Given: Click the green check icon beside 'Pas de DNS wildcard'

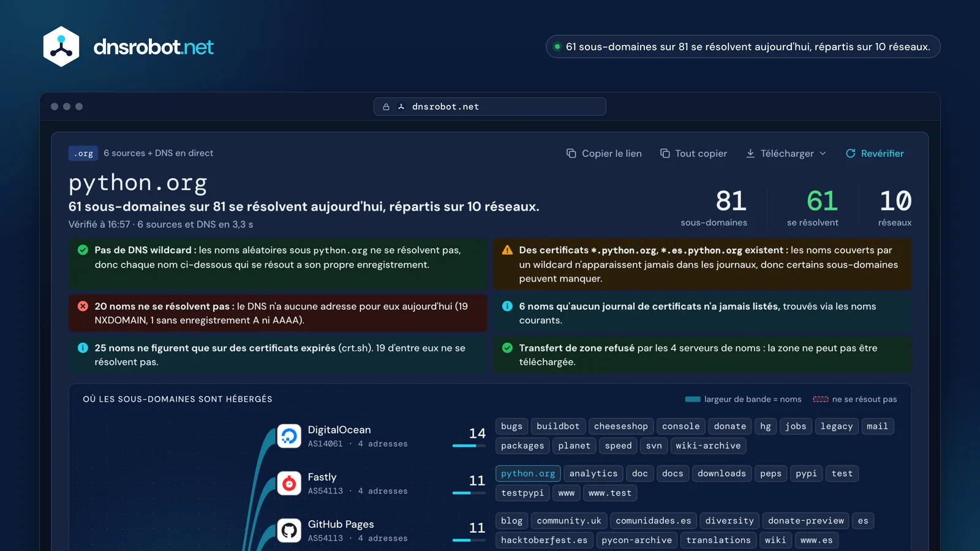Looking at the screenshot, I should click(83, 250).
